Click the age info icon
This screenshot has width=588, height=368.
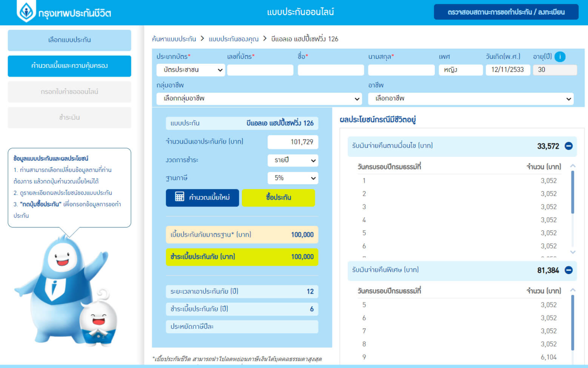tap(560, 57)
